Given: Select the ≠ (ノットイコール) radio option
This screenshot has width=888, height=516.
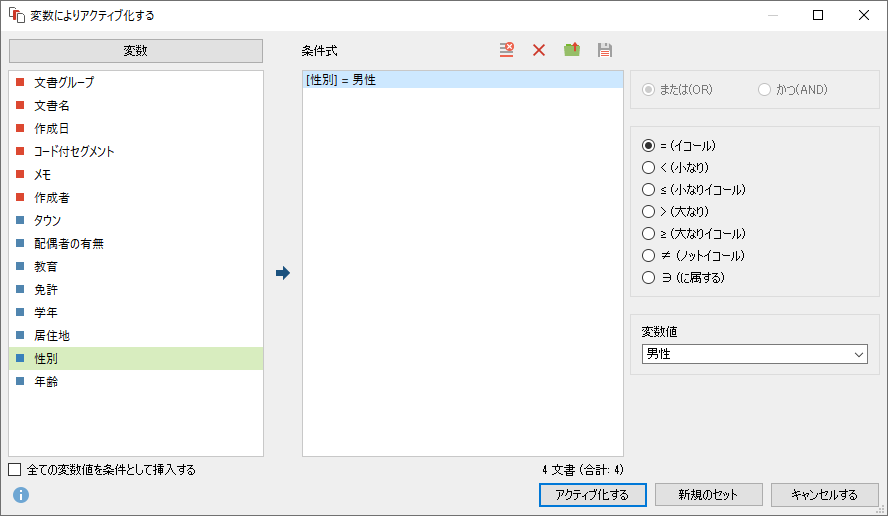Looking at the screenshot, I should coord(693,255).
